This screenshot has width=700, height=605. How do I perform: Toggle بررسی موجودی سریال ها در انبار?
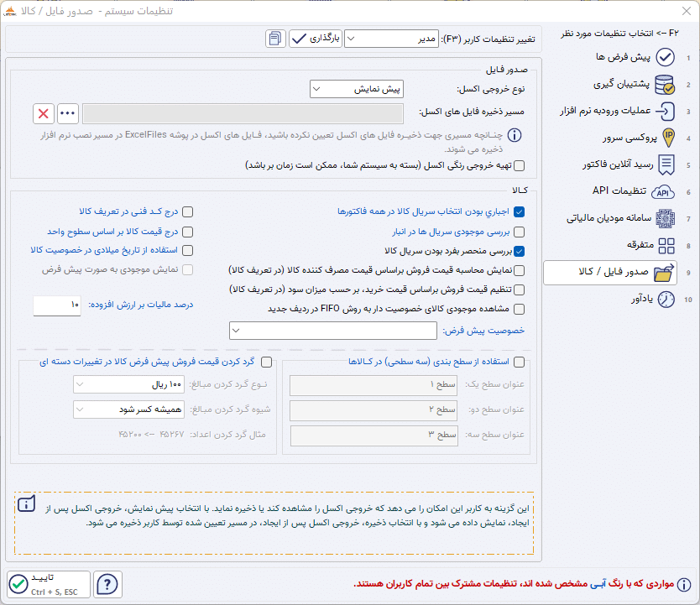tap(519, 232)
